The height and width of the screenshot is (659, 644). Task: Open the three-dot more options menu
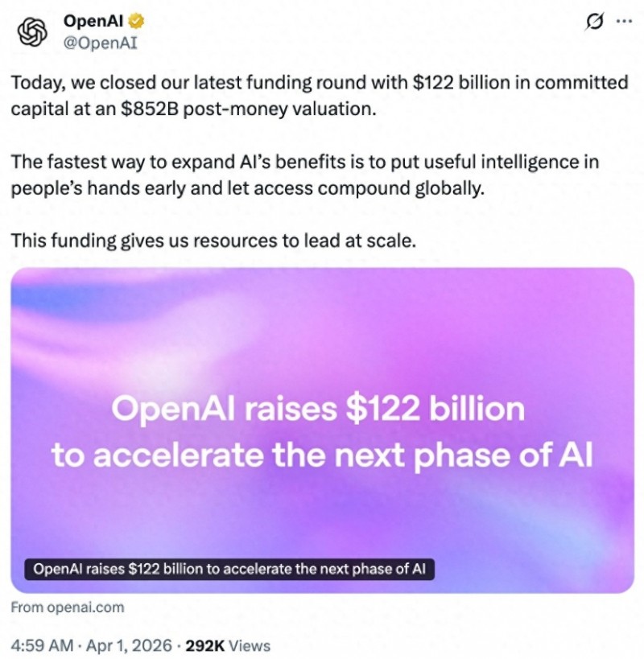(x=623, y=22)
